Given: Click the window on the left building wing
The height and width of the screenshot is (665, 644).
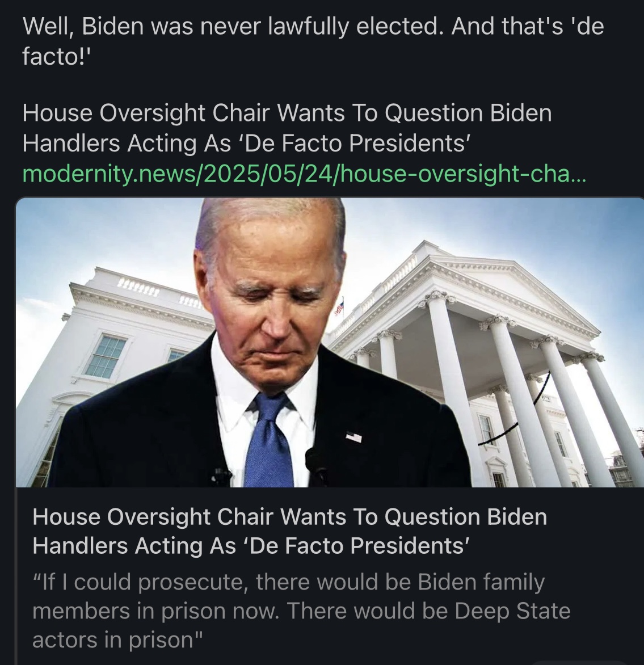Looking at the screenshot, I should [106, 355].
